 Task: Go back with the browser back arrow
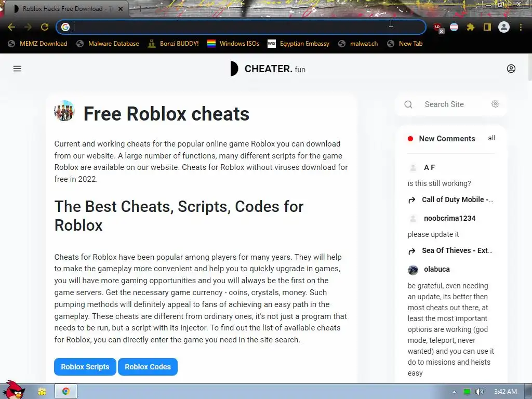tap(11, 27)
